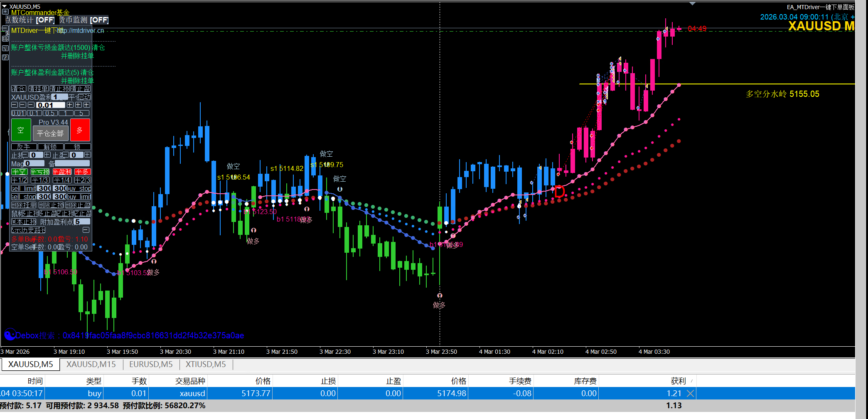Open the mtdriver.cn link
The image size is (868, 419).
[x=82, y=31]
